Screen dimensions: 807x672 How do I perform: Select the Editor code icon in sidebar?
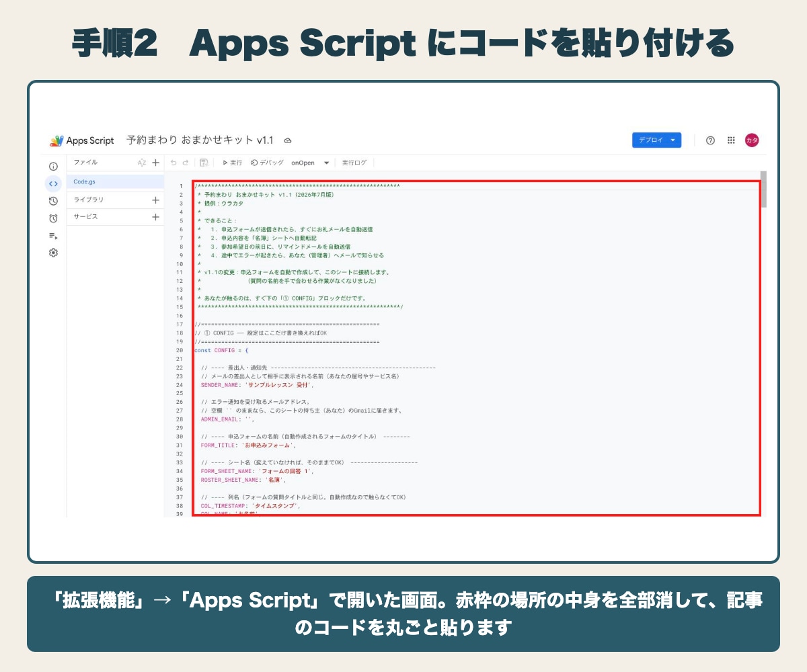(53, 183)
